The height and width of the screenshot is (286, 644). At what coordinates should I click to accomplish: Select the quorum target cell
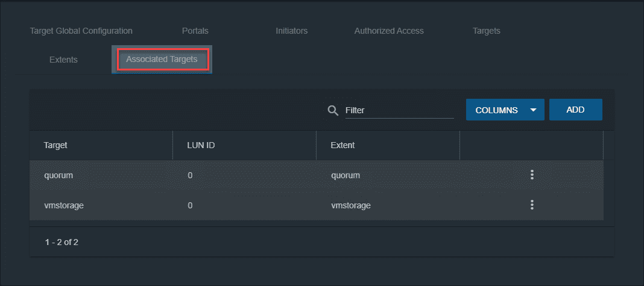58,175
